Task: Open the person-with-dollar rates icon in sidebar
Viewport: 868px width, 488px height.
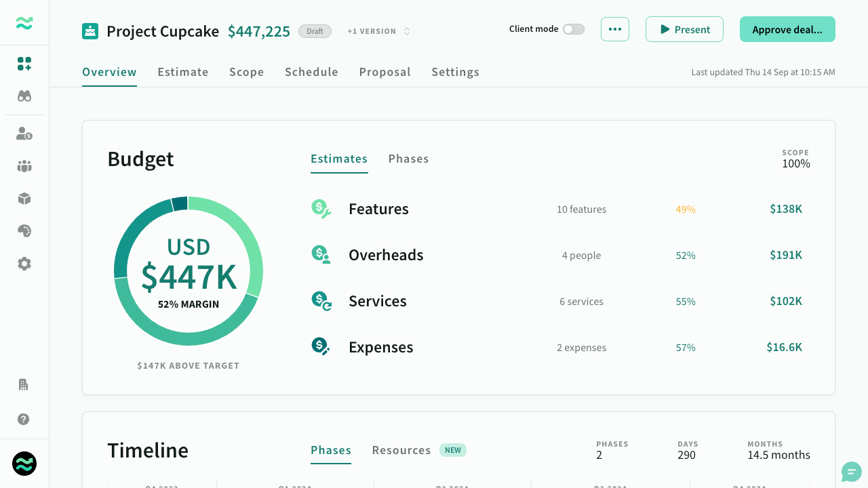Action: point(24,134)
